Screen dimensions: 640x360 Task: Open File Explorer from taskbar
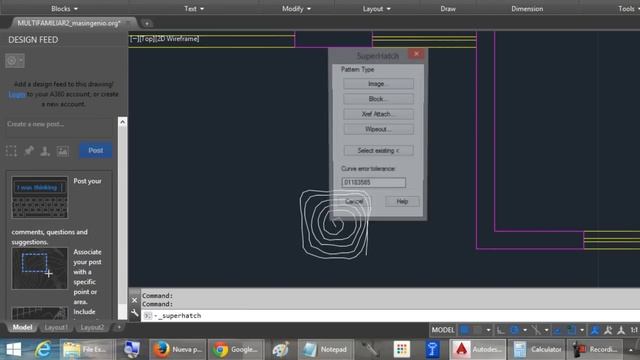[87, 349]
